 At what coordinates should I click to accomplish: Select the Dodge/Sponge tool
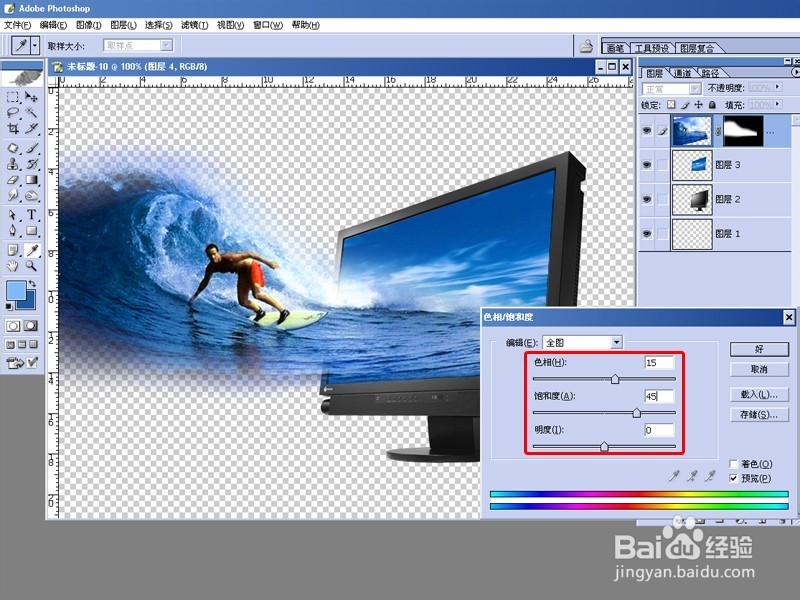pyautogui.click(x=32, y=195)
